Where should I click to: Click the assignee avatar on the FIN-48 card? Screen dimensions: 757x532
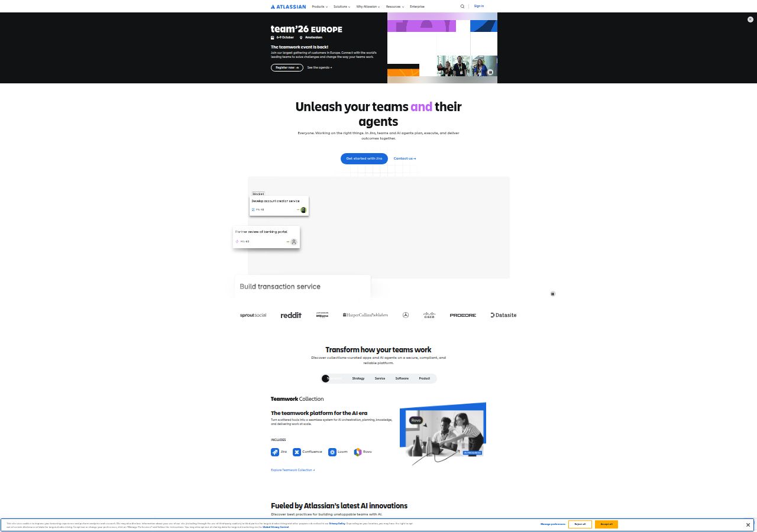pos(303,210)
